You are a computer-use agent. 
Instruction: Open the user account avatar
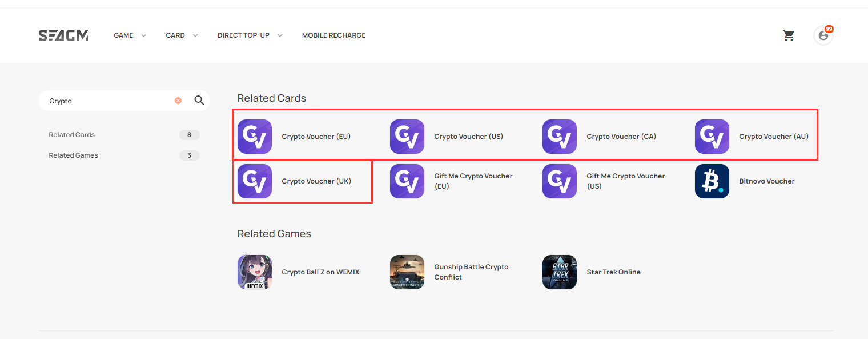823,35
